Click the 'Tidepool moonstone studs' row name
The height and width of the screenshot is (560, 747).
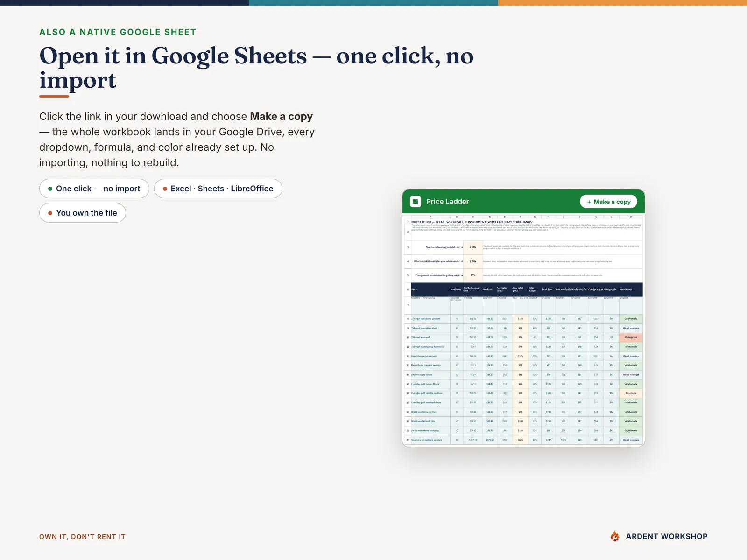[x=424, y=328]
